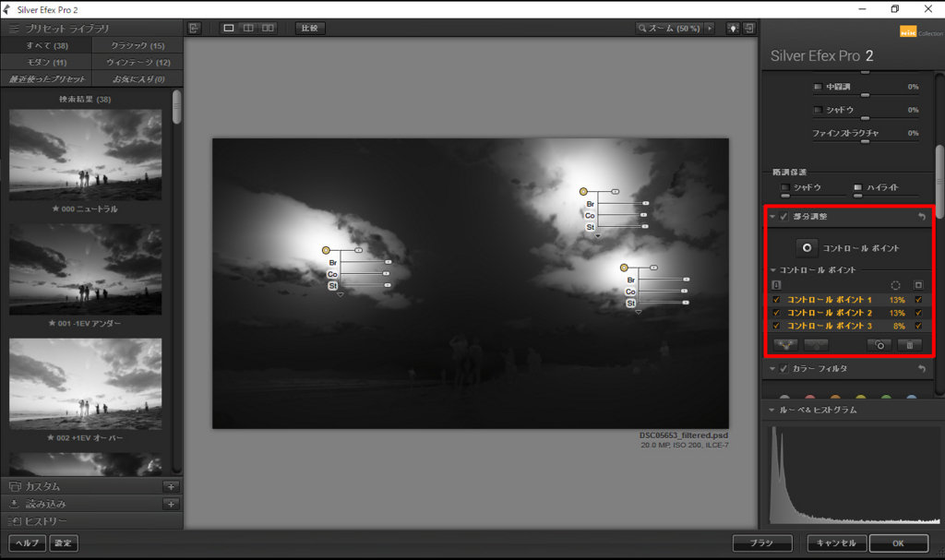The width and height of the screenshot is (945, 560).
Task: Expand the カスタム presets panel
Action: pos(91,486)
